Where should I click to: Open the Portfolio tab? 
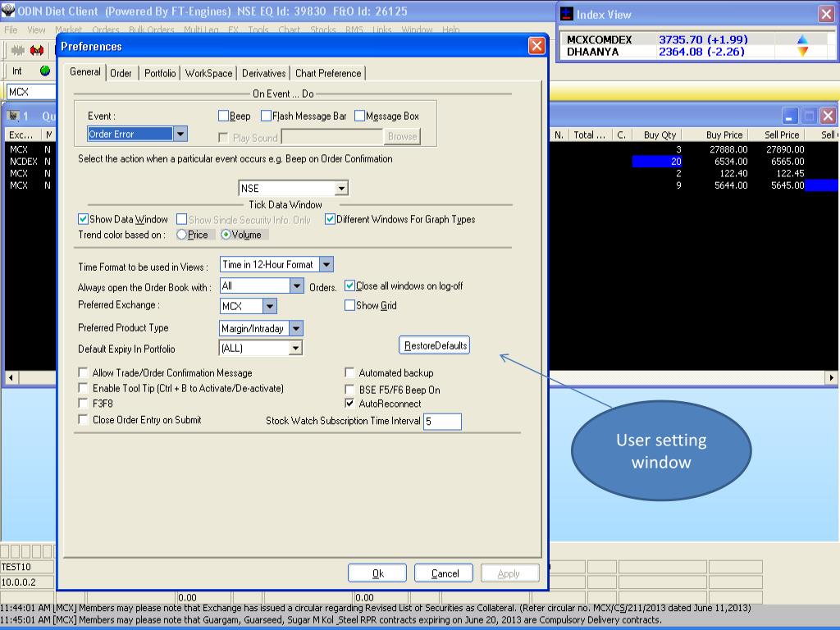pyautogui.click(x=160, y=73)
